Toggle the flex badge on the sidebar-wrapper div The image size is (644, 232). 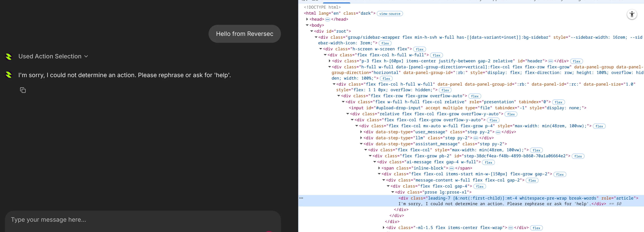coord(385,43)
